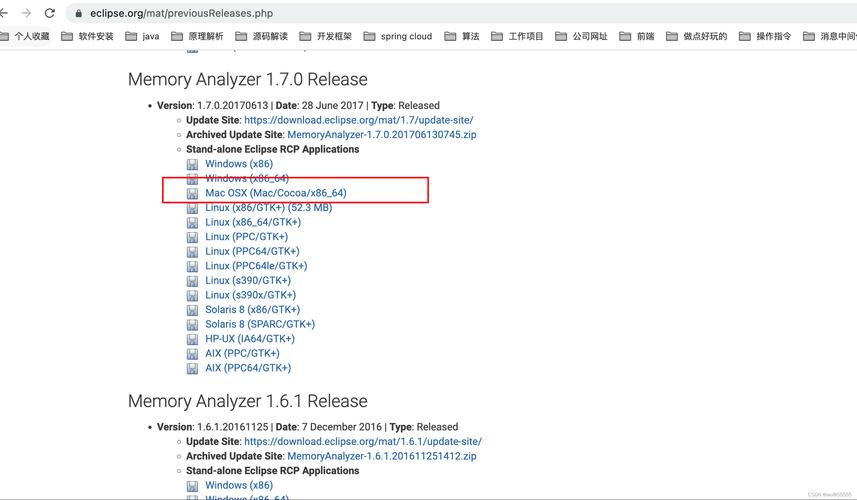
Task: Download Solaris 8 (SPARC/GTK+) build
Action: (x=260, y=324)
